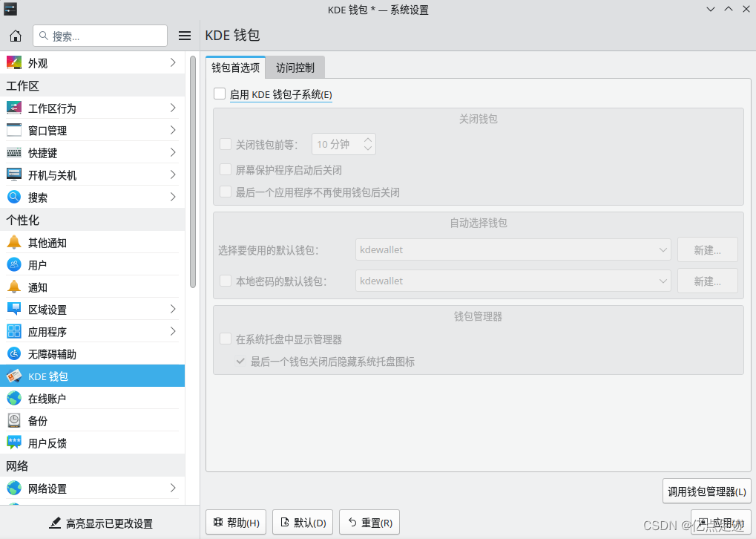This screenshot has width=756, height=539.
Task: Click the 窗口管理 window icon
Action: click(x=14, y=130)
